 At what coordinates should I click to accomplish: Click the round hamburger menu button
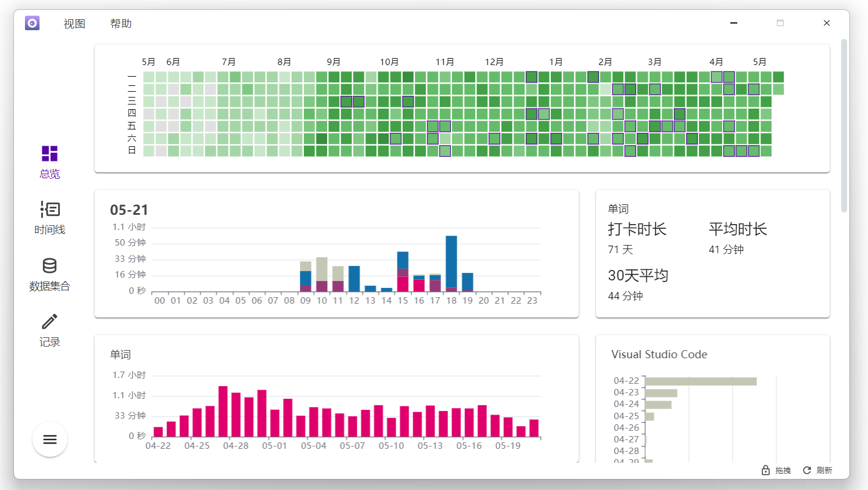50,439
